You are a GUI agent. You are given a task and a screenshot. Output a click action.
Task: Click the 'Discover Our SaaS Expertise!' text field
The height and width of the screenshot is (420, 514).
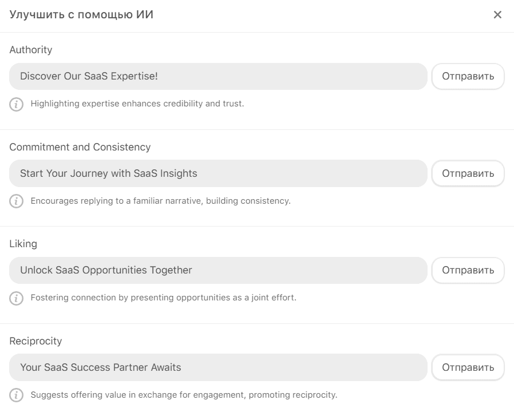218,77
